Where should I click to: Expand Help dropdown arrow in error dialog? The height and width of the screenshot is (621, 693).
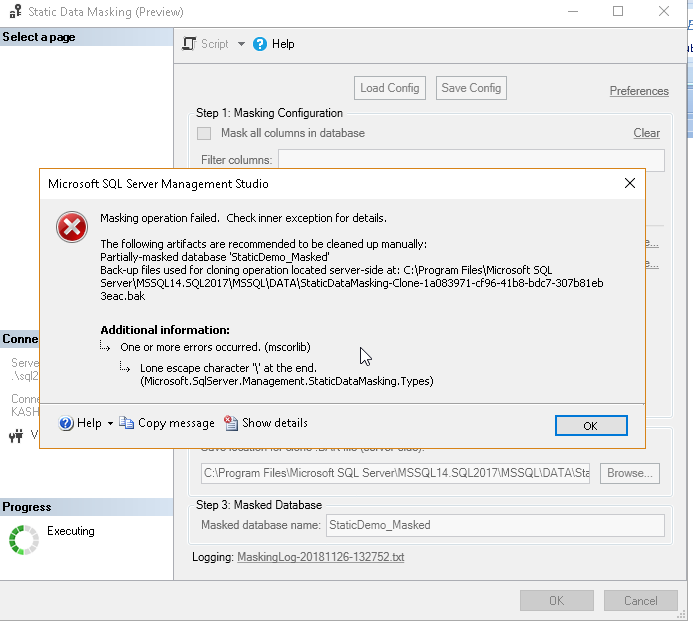click(x=110, y=423)
